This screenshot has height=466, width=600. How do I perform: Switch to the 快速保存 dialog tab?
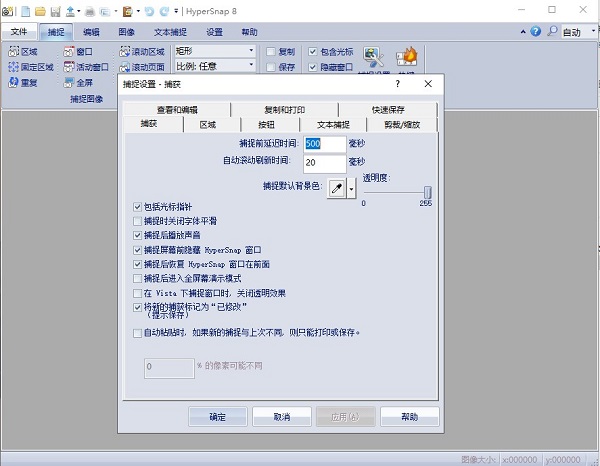coord(388,110)
